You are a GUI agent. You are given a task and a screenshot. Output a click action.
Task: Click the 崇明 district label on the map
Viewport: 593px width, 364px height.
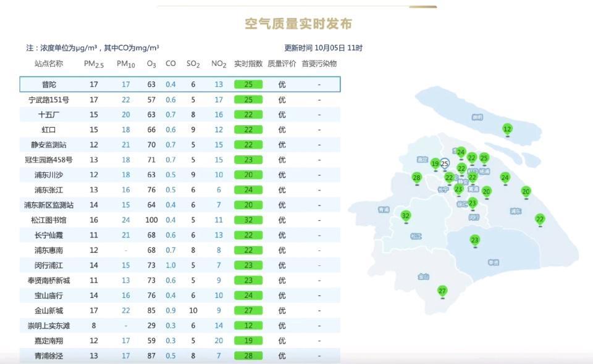(x=477, y=117)
